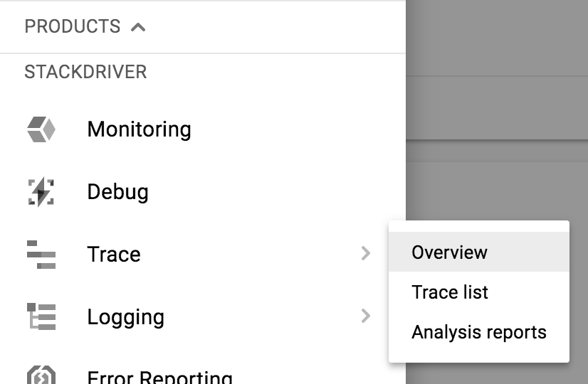Viewport: 588px width, 384px height.
Task: Collapse the PRODUCTS section chevron
Action: (138, 27)
